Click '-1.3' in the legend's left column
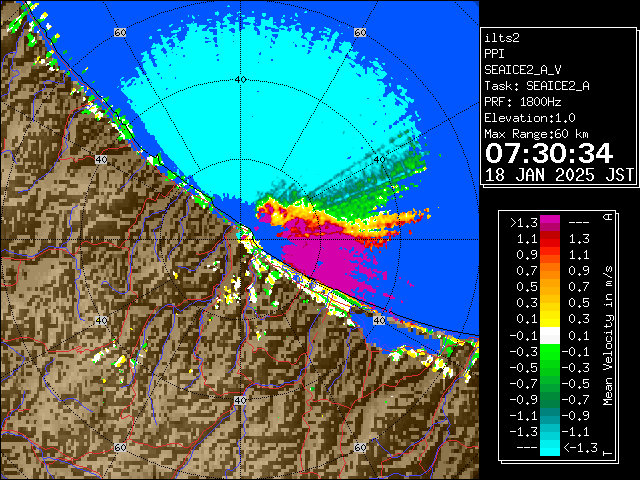The height and width of the screenshot is (480, 640). (524, 432)
